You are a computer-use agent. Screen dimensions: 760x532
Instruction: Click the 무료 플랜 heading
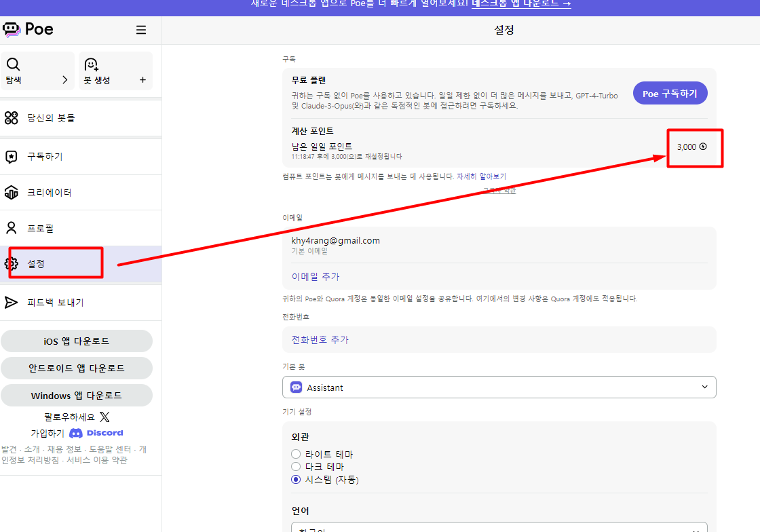coord(309,80)
